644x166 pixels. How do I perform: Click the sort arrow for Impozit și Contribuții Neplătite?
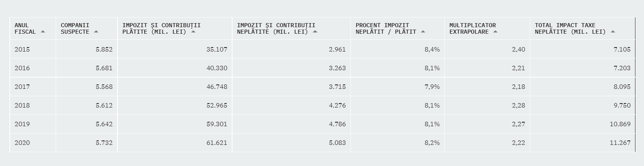(x=315, y=32)
